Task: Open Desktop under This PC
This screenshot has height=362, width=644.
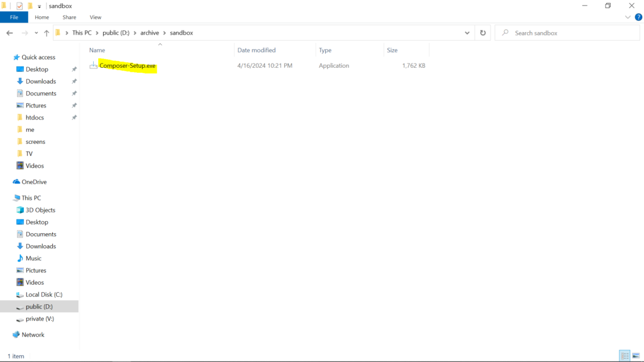Action: 37,222
